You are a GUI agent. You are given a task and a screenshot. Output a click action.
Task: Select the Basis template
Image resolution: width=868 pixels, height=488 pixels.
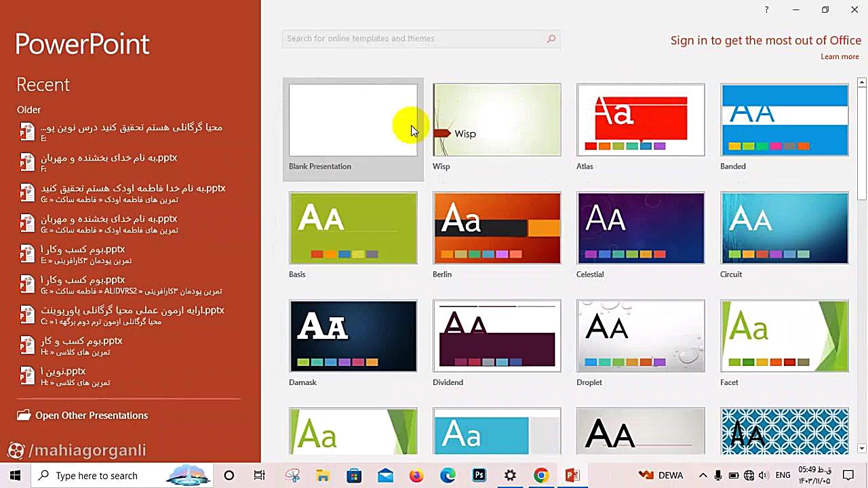(353, 228)
